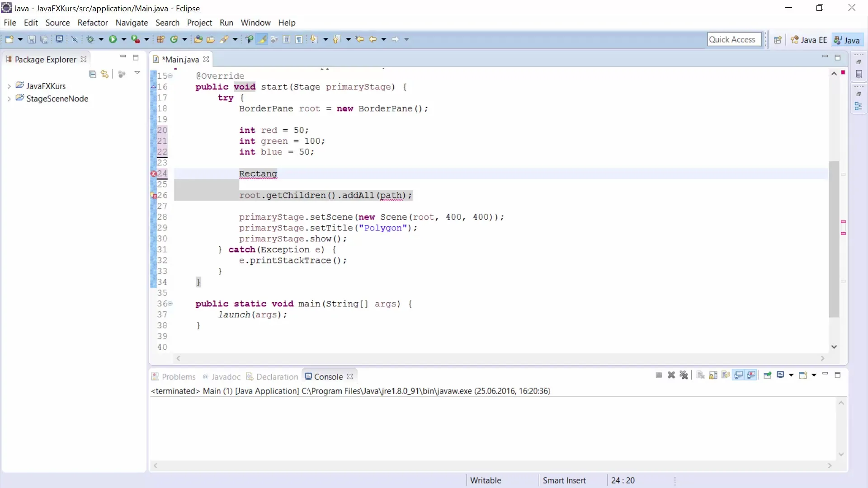Click the New Java Class icon

click(174, 39)
